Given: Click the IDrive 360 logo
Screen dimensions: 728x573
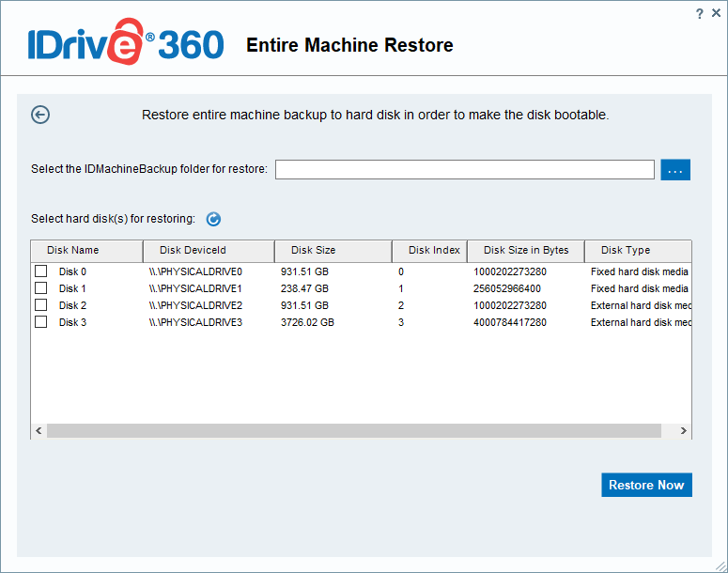Looking at the screenshot, I should [x=125, y=44].
